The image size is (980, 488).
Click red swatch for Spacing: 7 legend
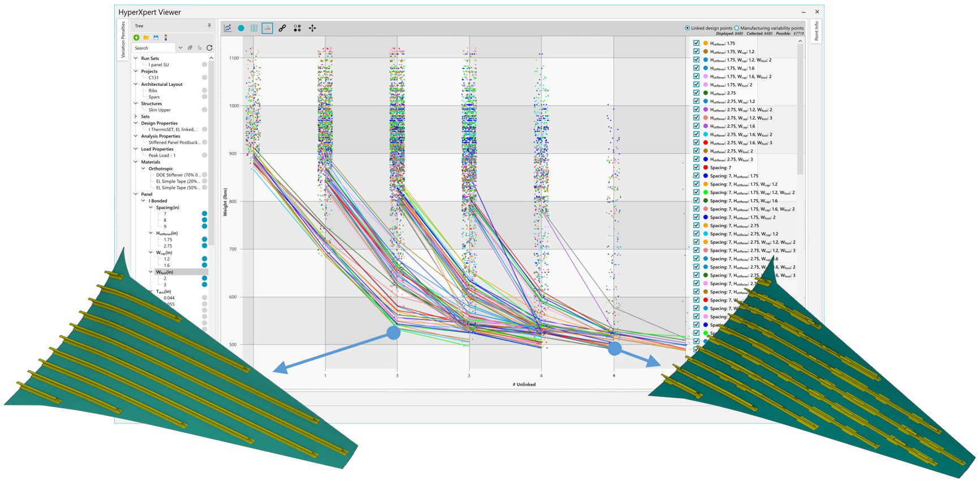[x=706, y=167]
